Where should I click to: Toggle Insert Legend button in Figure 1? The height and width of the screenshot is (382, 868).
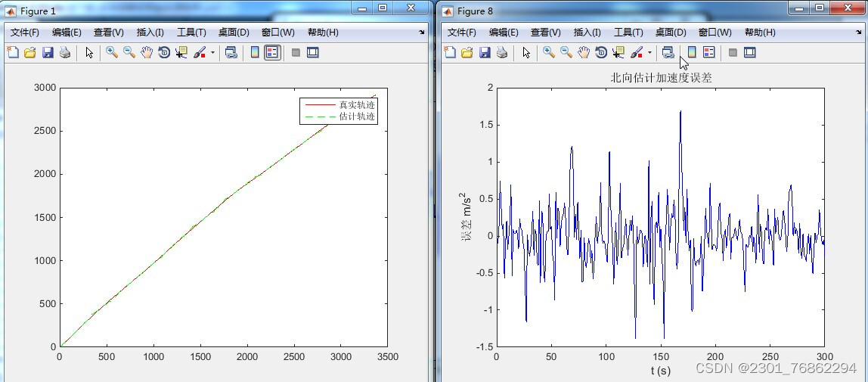pyautogui.click(x=271, y=53)
